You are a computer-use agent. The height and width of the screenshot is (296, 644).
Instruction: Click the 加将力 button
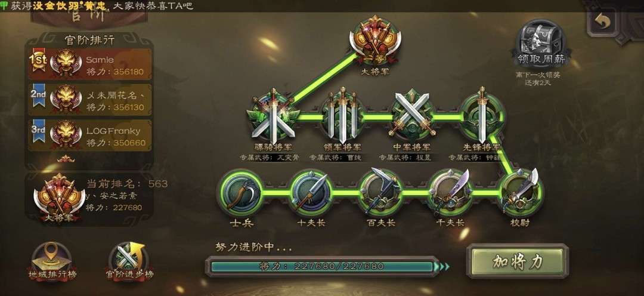click(518, 261)
